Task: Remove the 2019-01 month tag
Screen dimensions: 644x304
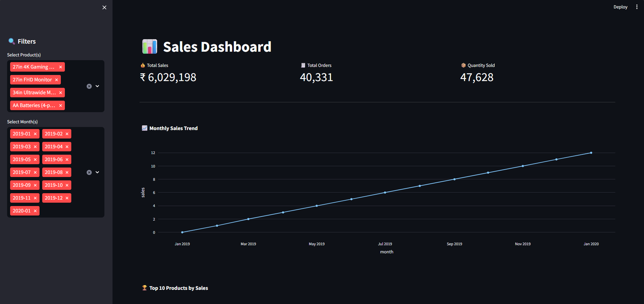Action: 35,134
